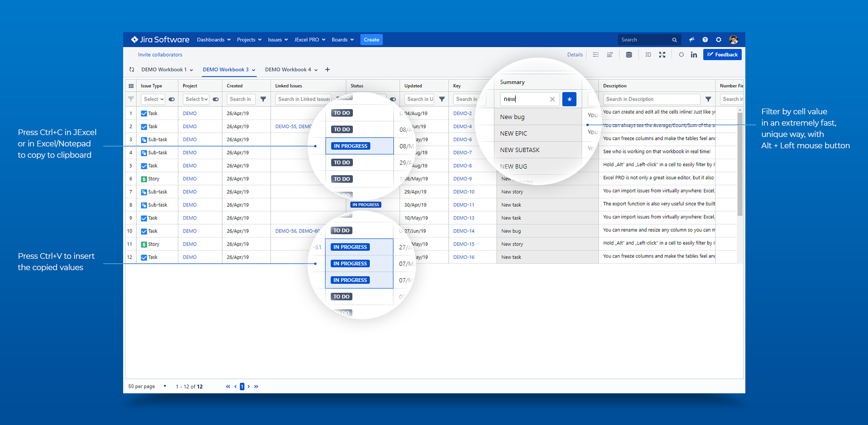Toggle the Status filter switch
Image resolution: width=868 pixels, height=425 pixels.
(x=393, y=99)
